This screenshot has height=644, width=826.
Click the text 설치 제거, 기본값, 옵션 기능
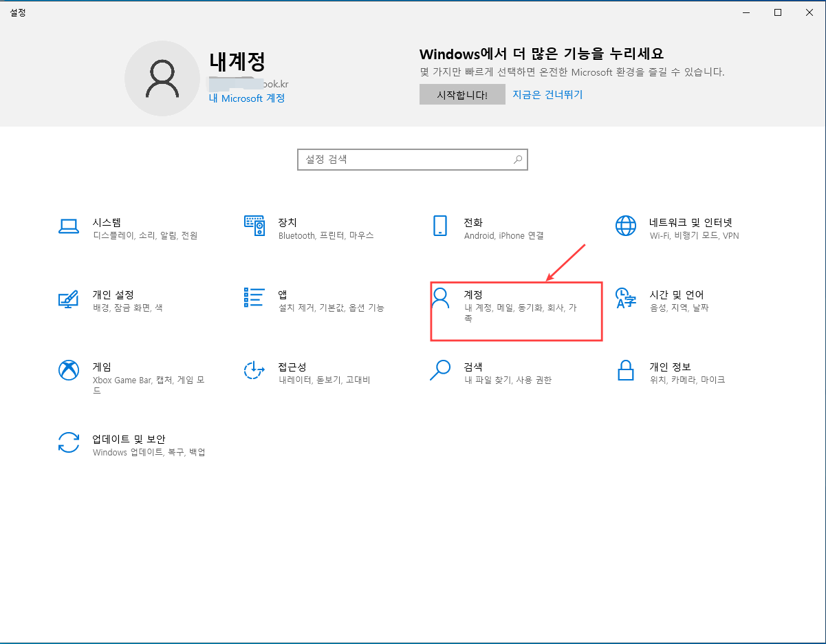click(332, 308)
